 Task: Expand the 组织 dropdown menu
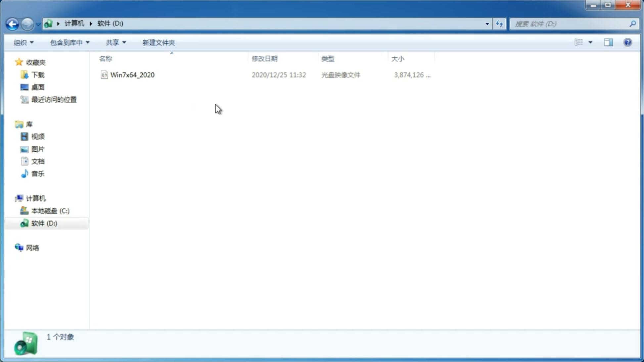(x=23, y=42)
